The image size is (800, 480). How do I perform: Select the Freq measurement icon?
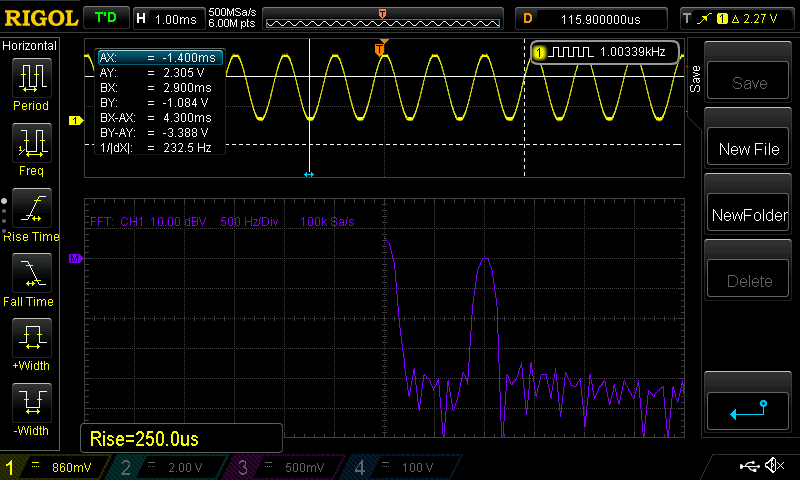(x=31, y=143)
